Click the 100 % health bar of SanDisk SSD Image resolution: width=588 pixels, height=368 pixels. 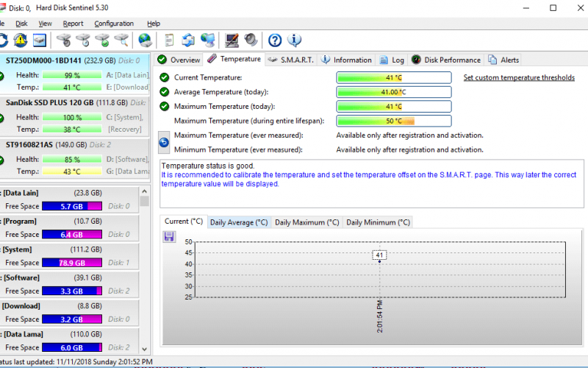click(x=72, y=117)
